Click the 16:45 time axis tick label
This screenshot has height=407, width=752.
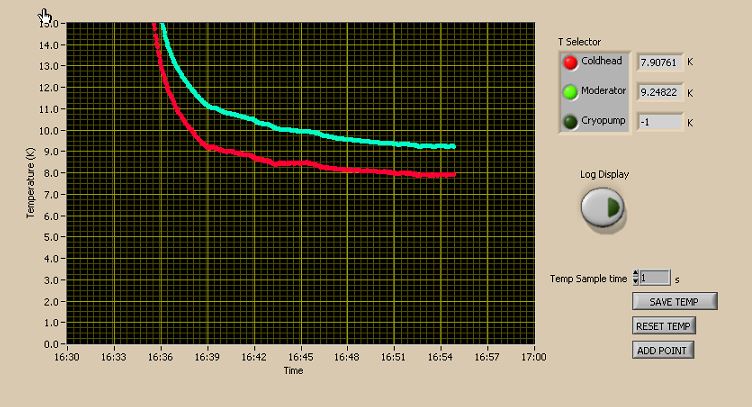[301, 357]
